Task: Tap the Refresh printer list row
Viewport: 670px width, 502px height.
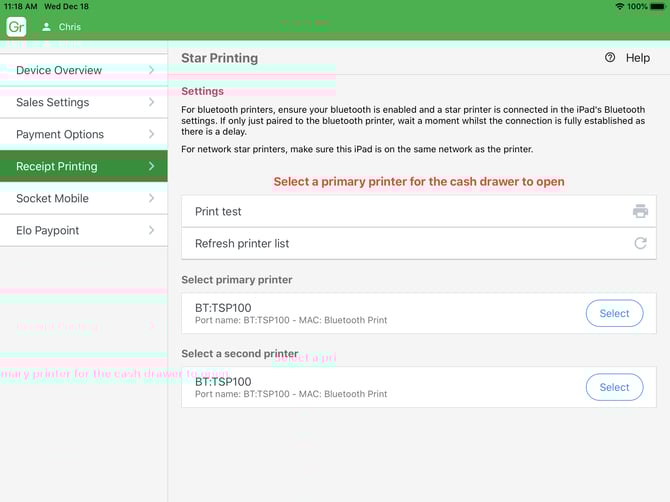Action: coord(400,243)
